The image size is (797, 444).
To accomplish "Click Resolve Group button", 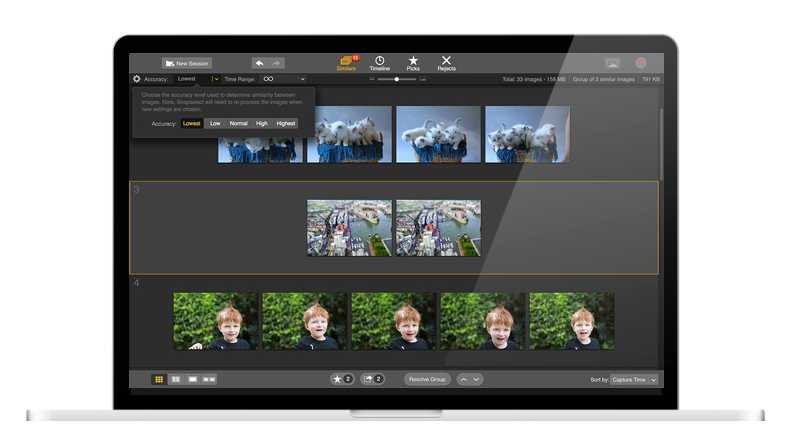I will point(427,379).
